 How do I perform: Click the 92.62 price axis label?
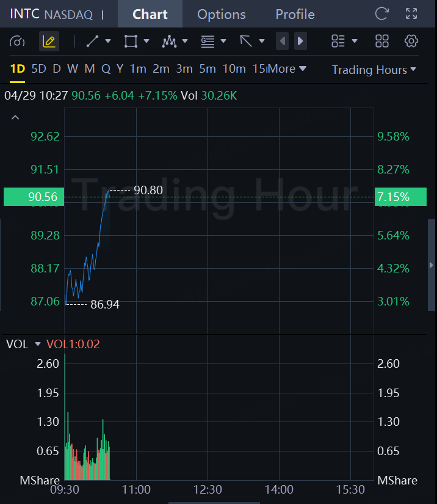click(45, 137)
